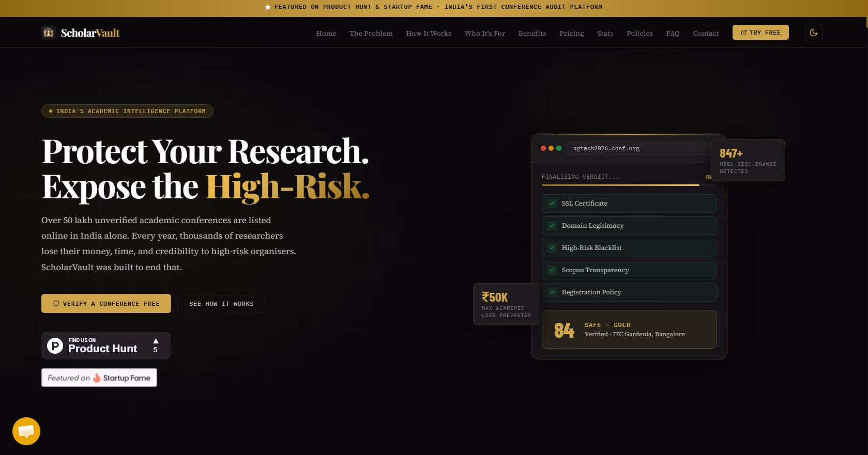
Task: Click the Scopus Transparency checkmark
Action: pyautogui.click(x=553, y=270)
